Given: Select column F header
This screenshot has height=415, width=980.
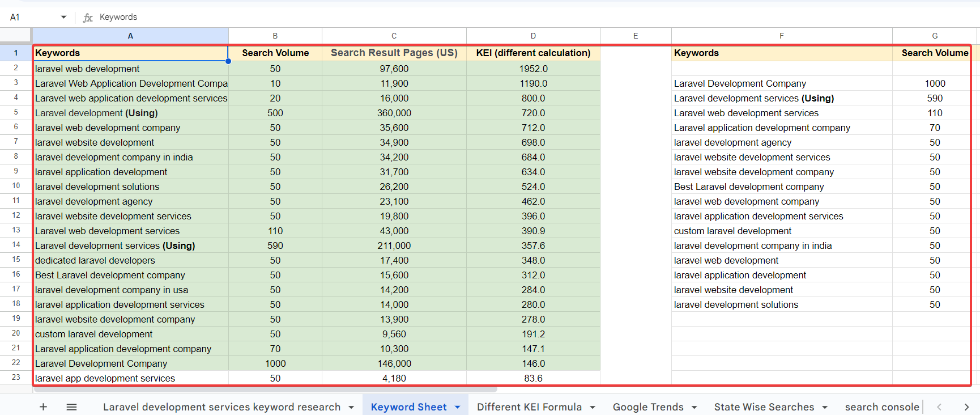Looking at the screenshot, I should tap(782, 36).
